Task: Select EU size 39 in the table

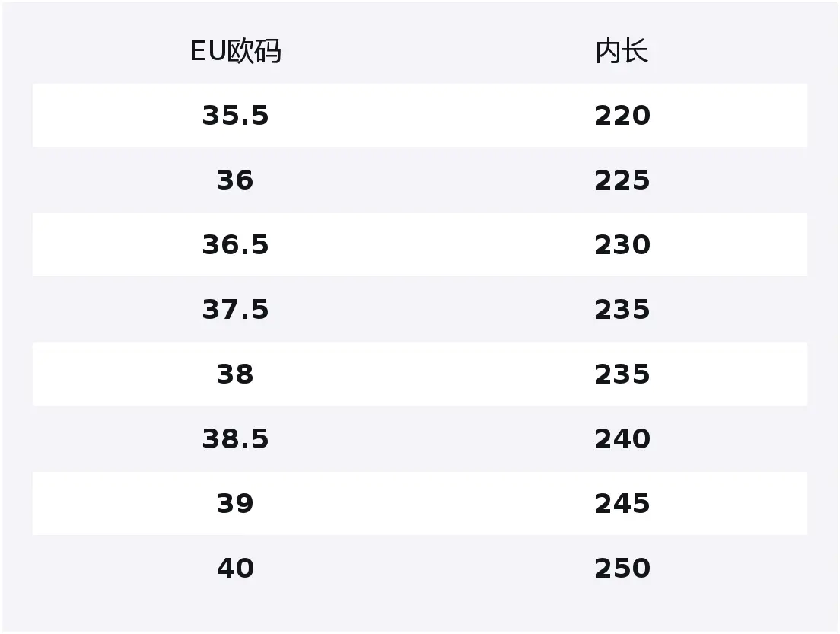Action: pos(235,504)
